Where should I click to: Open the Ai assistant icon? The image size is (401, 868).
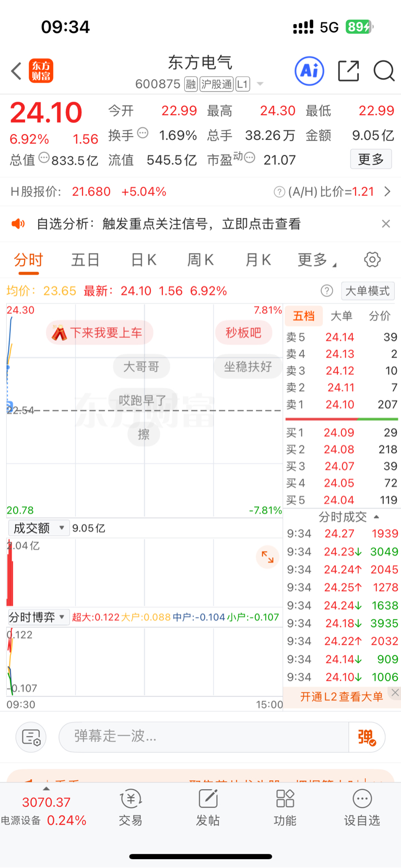point(309,70)
